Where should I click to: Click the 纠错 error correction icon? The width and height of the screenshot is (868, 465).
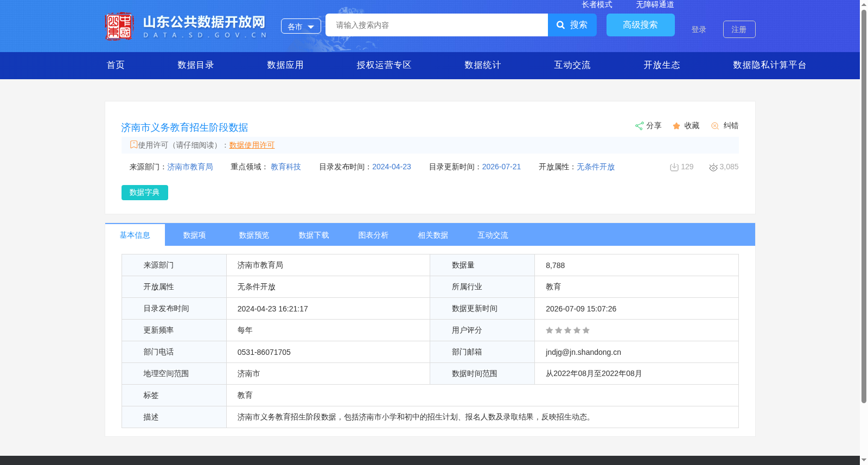click(715, 126)
